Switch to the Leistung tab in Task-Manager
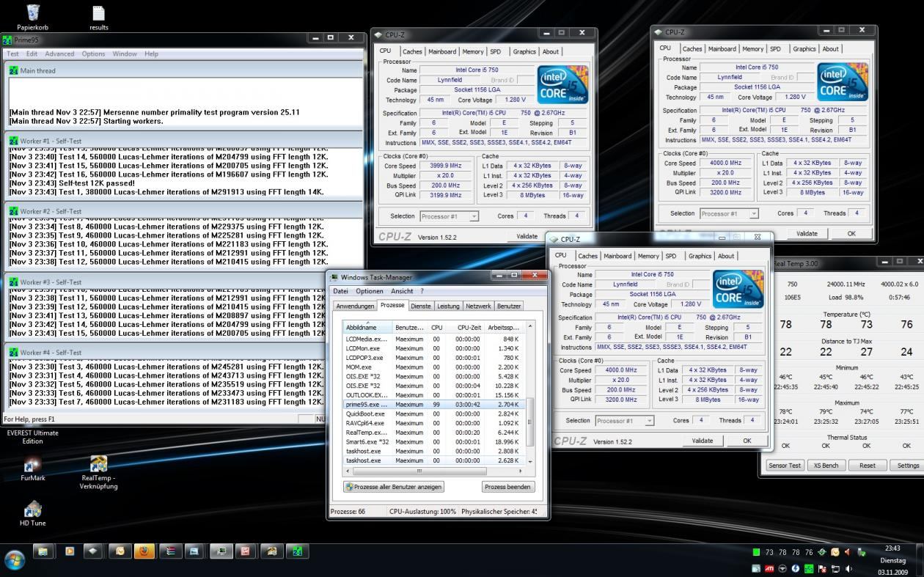Image resolution: width=924 pixels, height=577 pixels. (448, 306)
